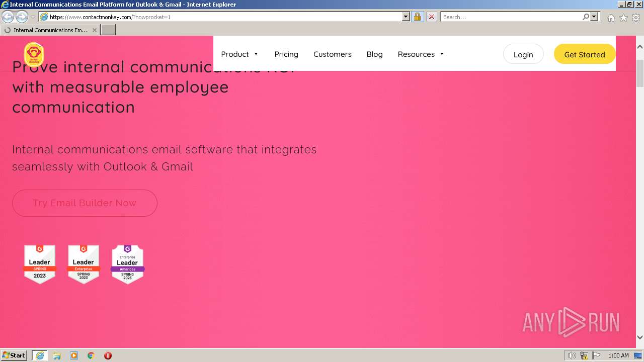Open the Tools gear icon
The height and width of the screenshot is (362, 644).
pos(636,18)
